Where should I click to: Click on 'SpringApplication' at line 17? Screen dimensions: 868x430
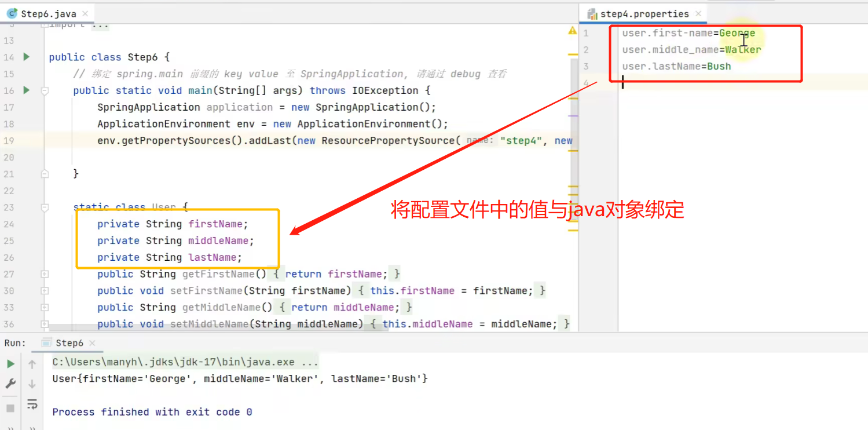149,107
